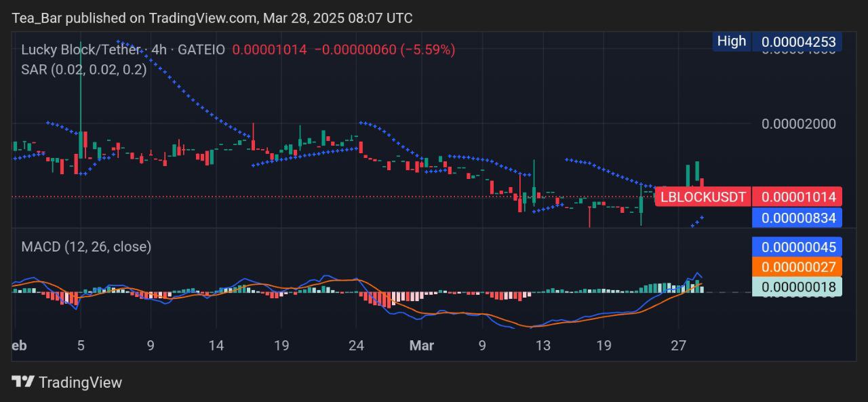This screenshot has width=868, height=402.
Task: Click the TradingView logo icon
Action: pyautogui.click(x=23, y=382)
